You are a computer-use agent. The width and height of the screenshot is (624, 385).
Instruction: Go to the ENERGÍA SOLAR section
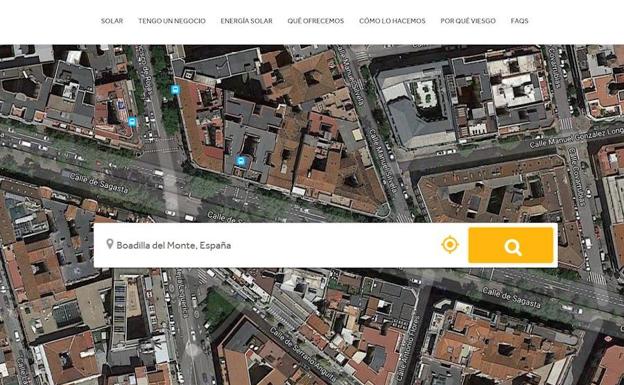[246, 21]
